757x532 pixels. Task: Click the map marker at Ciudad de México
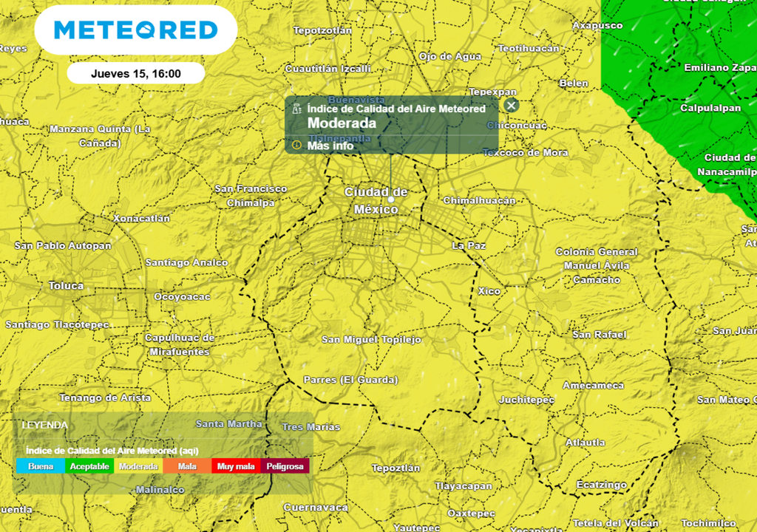click(391, 199)
